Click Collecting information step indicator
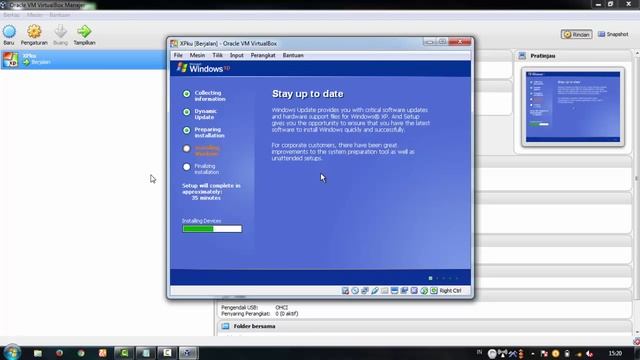The height and width of the screenshot is (360, 640). 187,94
